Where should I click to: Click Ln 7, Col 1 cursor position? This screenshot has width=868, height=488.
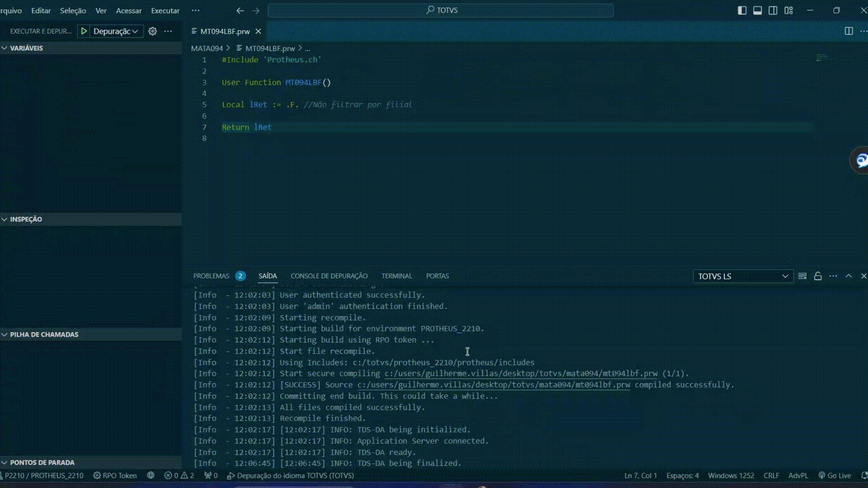(641, 475)
